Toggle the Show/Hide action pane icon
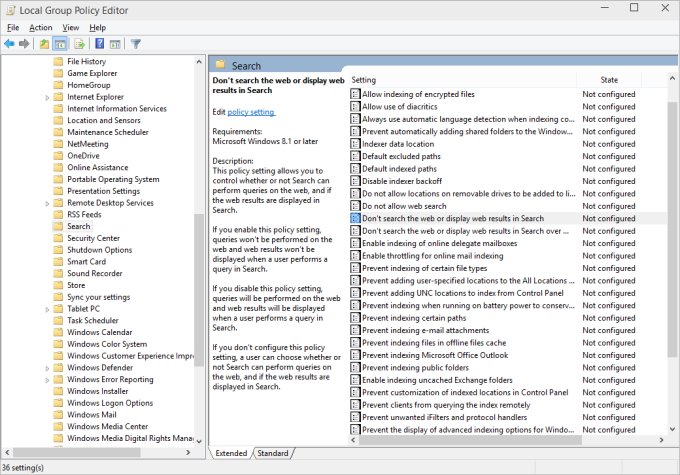The width and height of the screenshot is (680, 475). (x=115, y=43)
